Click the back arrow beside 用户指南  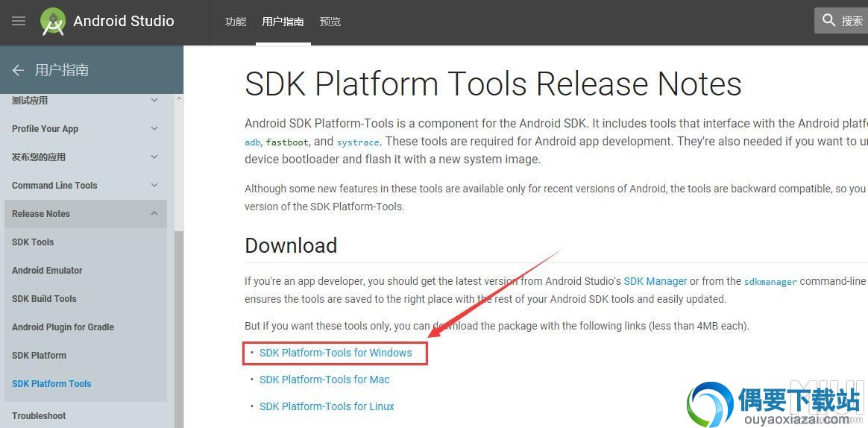click(x=18, y=70)
